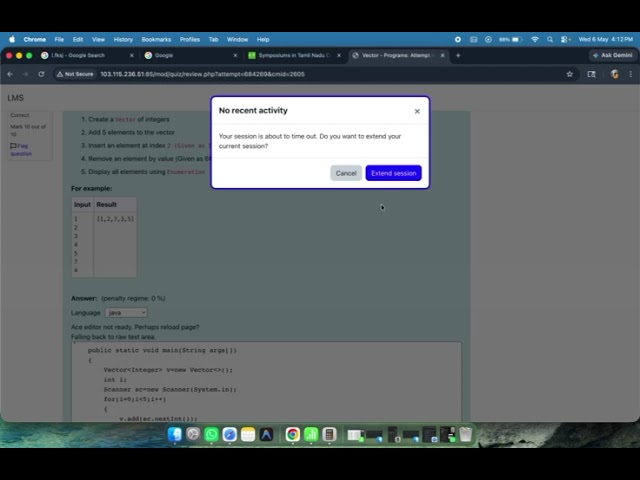The width and height of the screenshot is (640, 480).
Task: Go forward with the forward arrow
Action: point(25,74)
